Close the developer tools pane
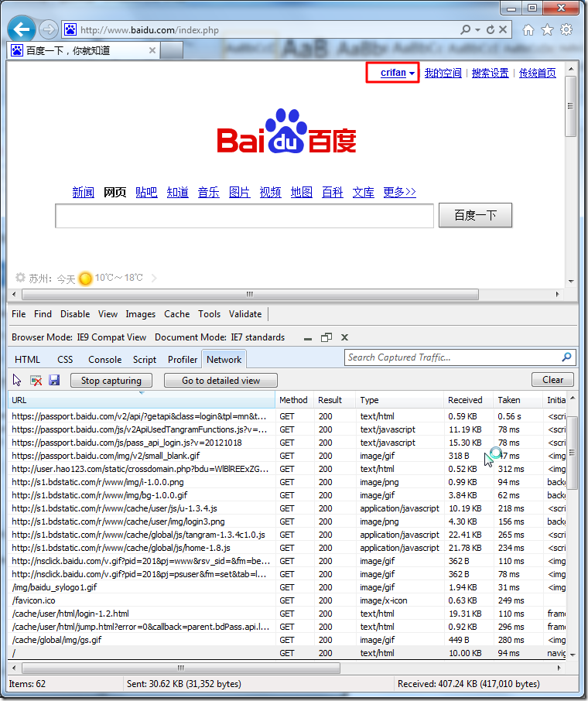The height and width of the screenshot is (701, 588). click(x=344, y=337)
